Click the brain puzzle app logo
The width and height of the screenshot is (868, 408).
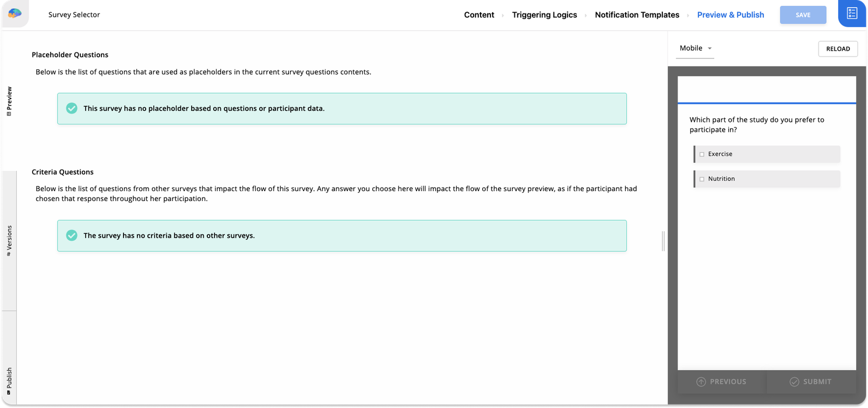point(15,13)
